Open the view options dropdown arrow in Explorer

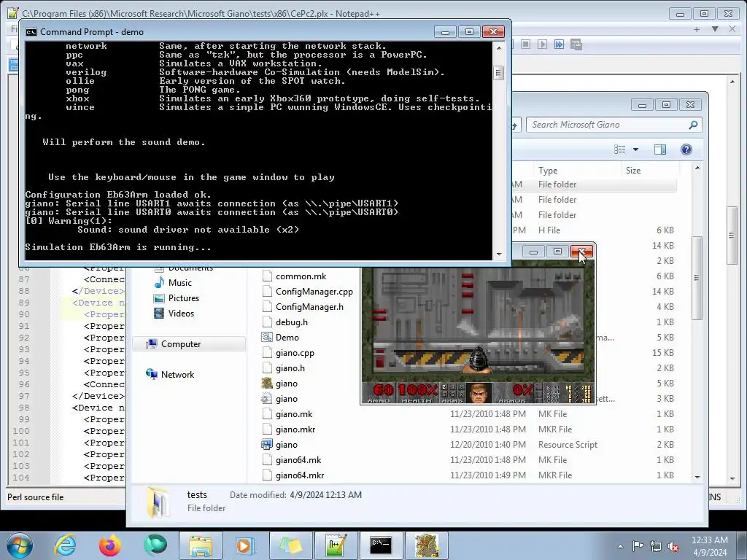[635, 149]
